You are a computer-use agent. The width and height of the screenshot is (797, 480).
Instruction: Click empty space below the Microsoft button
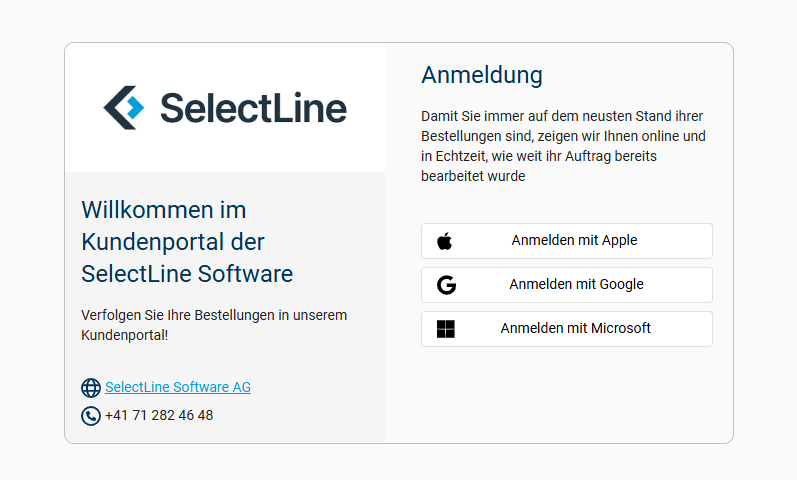(x=566, y=395)
